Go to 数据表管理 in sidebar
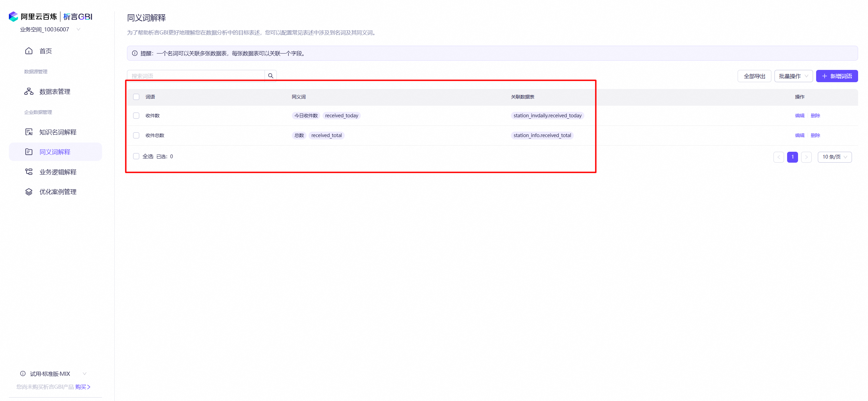This screenshot has height=401, width=868. 55,91
